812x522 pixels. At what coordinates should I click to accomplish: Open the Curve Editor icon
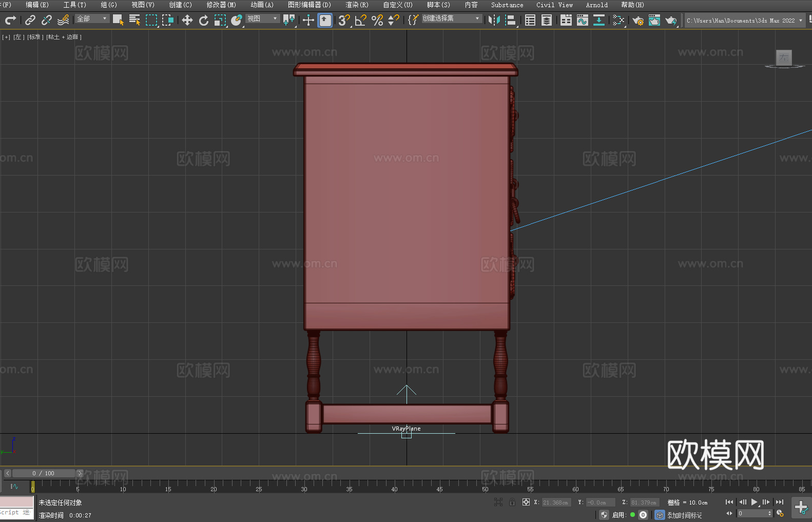coord(583,20)
